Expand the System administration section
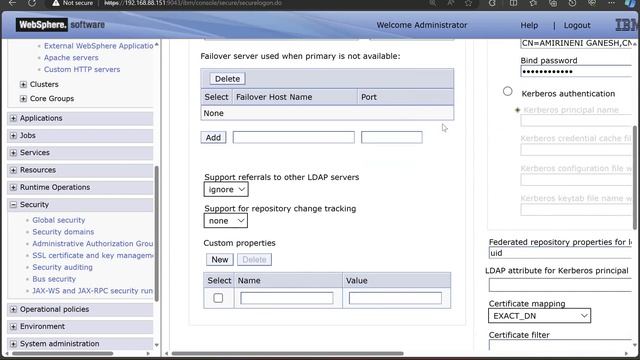The width and height of the screenshot is (640, 360). point(13,344)
